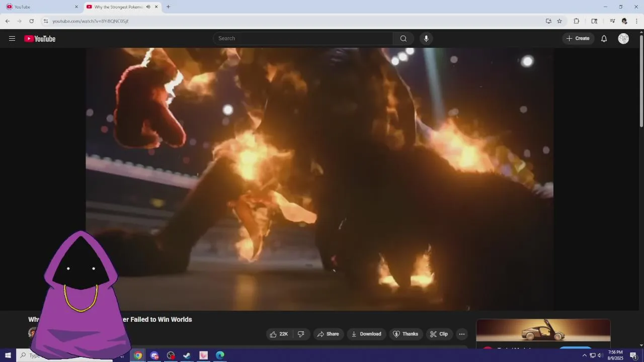Open Chrome three-dot menu

click(x=637, y=21)
